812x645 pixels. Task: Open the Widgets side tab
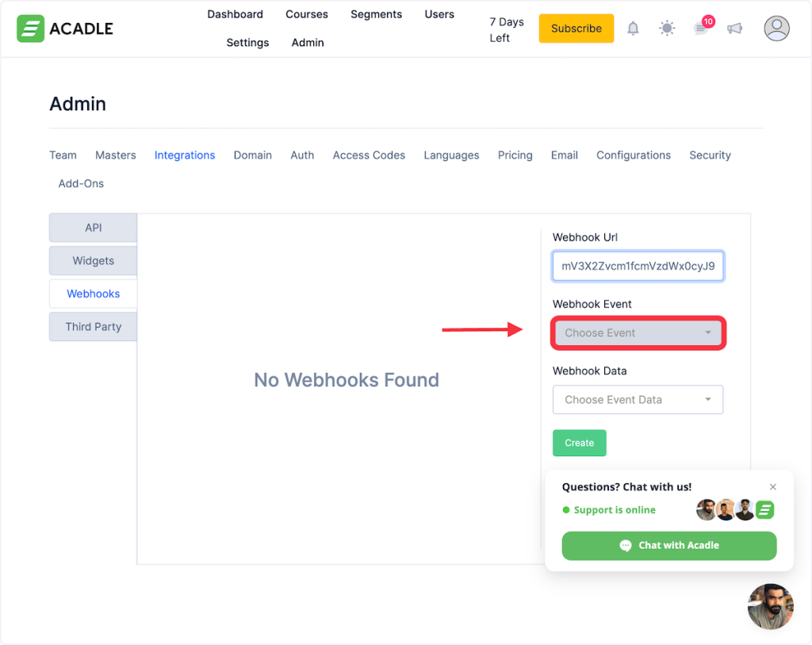tap(94, 261)
